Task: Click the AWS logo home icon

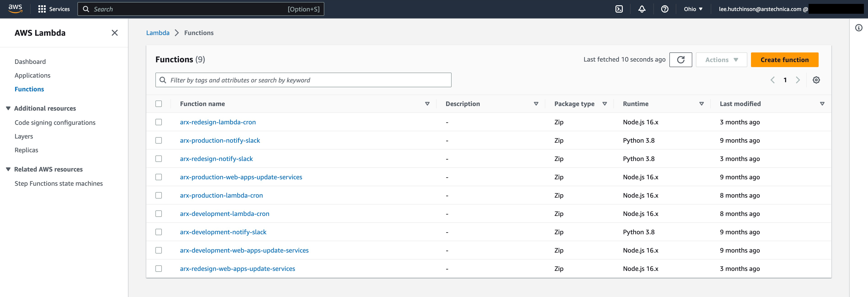Action: pos(15,9)
